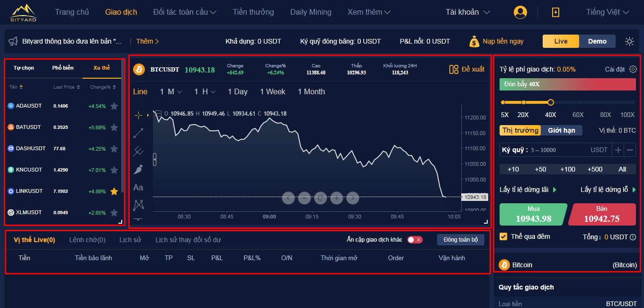Click the 40X leverage slider handle
The height and width of the screenshot is (308, 644).
pos(550,102)
